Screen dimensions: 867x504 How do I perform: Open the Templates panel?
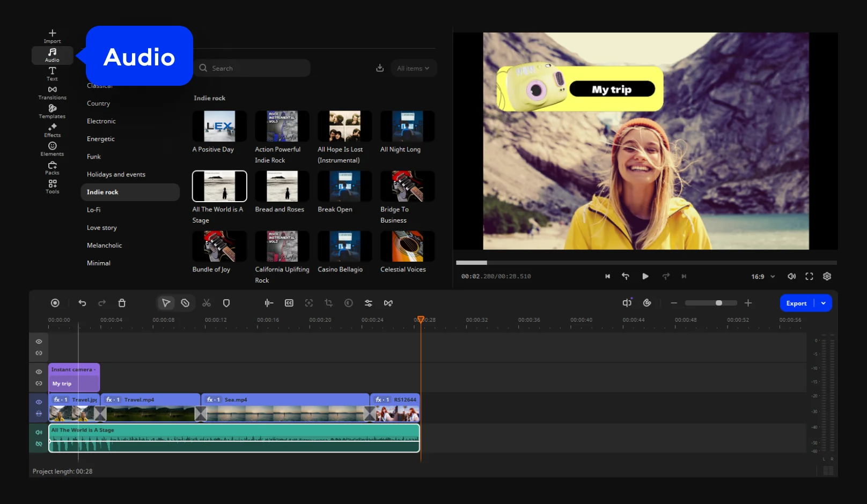tap(52, 112)
